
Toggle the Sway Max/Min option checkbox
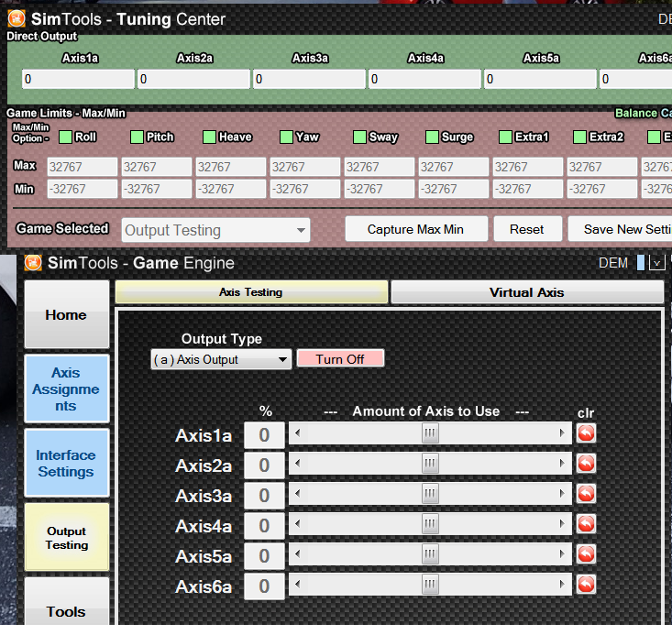(359, 137)
